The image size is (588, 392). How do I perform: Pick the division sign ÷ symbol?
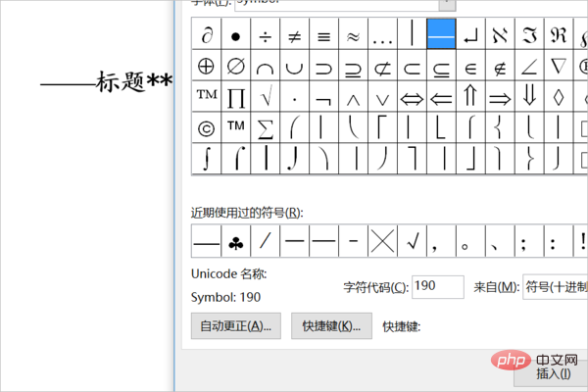coord(265,35)
